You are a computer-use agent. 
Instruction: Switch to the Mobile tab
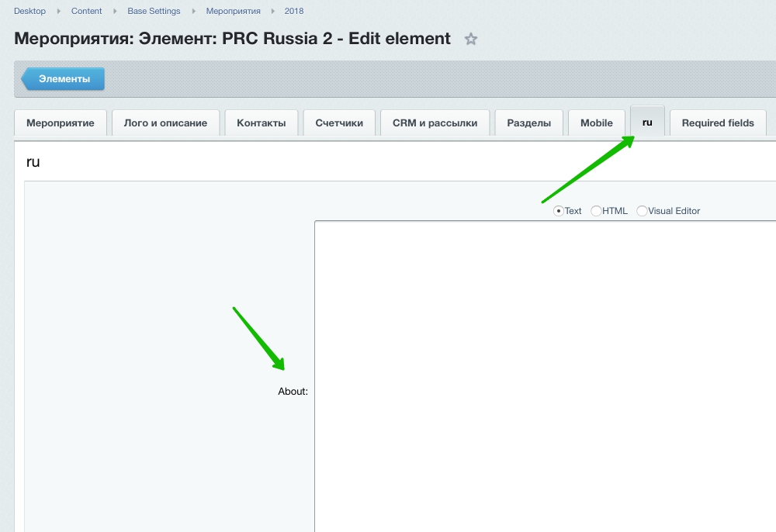click(x=597, y=123)
